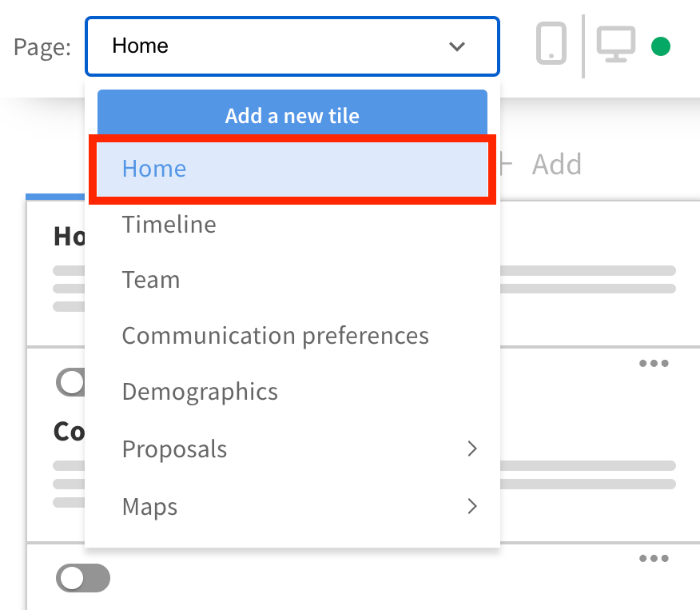Screen dimensions: 700x610
Task: Click the green status indicator dot
Action: click(661, 46)
